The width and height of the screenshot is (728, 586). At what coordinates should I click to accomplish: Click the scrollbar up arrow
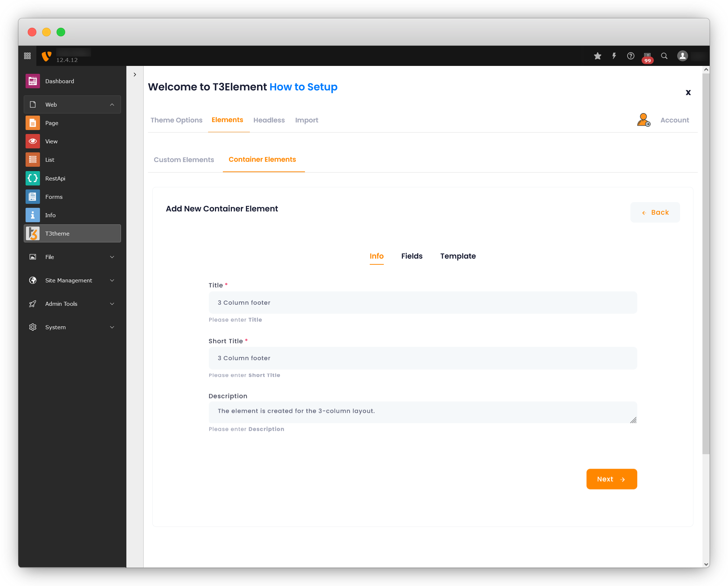tap(706, 70)
